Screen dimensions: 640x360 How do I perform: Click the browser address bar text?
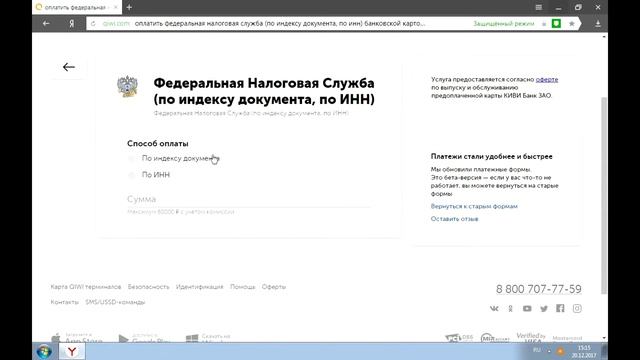[x=280, y=24]
